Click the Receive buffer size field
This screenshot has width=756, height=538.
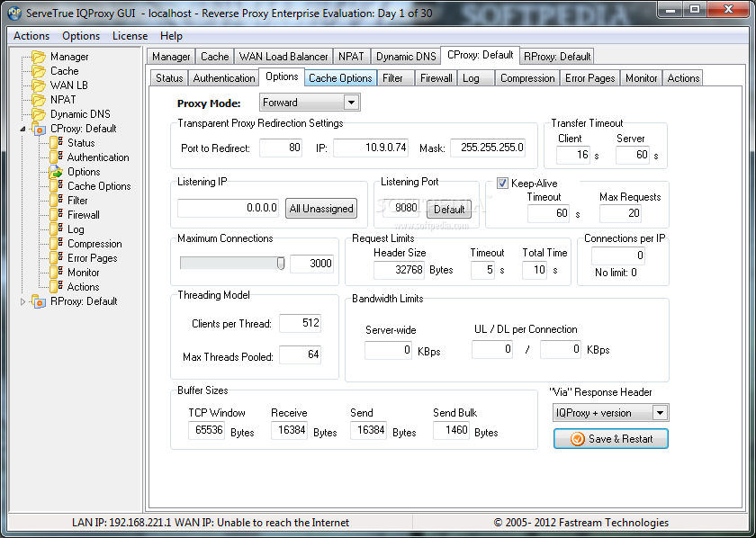[289, 430]
